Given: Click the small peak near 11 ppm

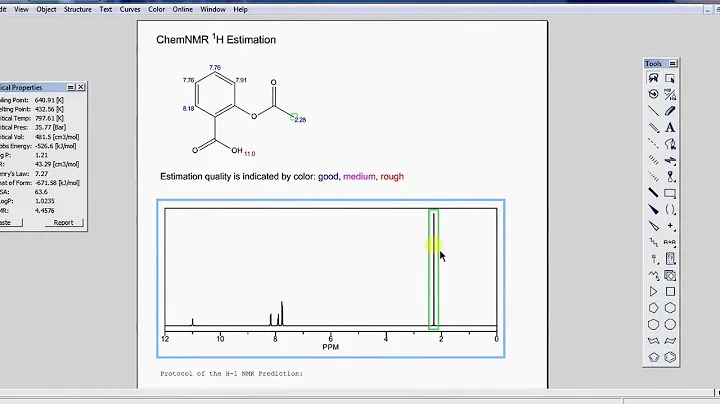Looking at the screenshot, I should point(192,322).
